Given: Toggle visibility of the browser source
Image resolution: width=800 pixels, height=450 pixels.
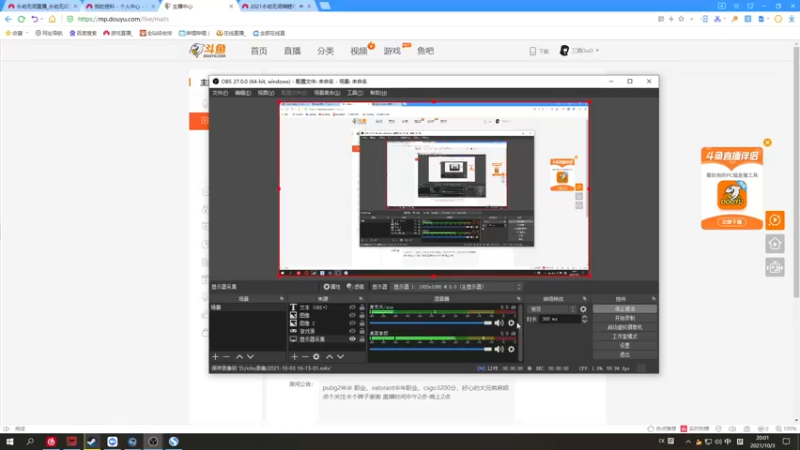Looking at the screenshot, I should 352,331.
